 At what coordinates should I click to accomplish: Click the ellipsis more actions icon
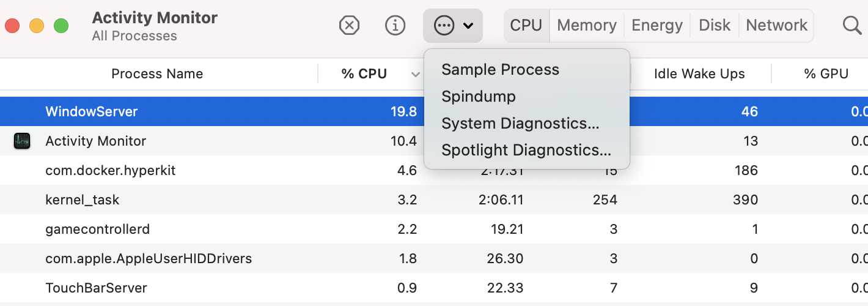444,26
